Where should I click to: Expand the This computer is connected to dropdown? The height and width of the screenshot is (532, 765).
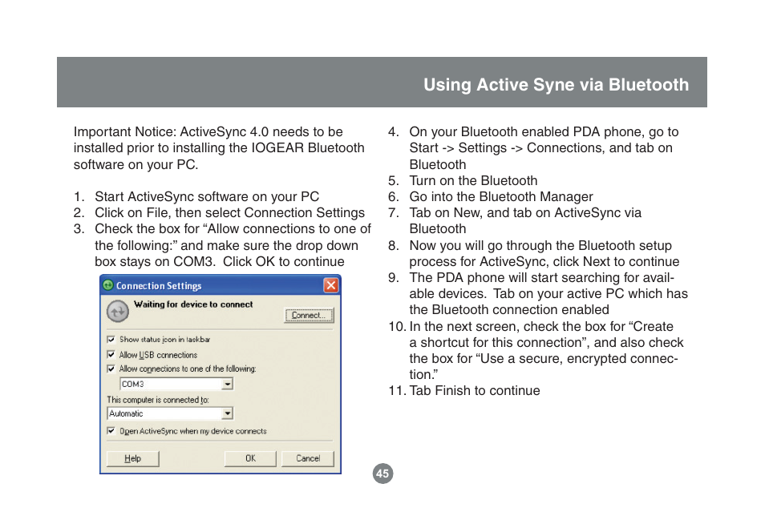tap(229, 413)
